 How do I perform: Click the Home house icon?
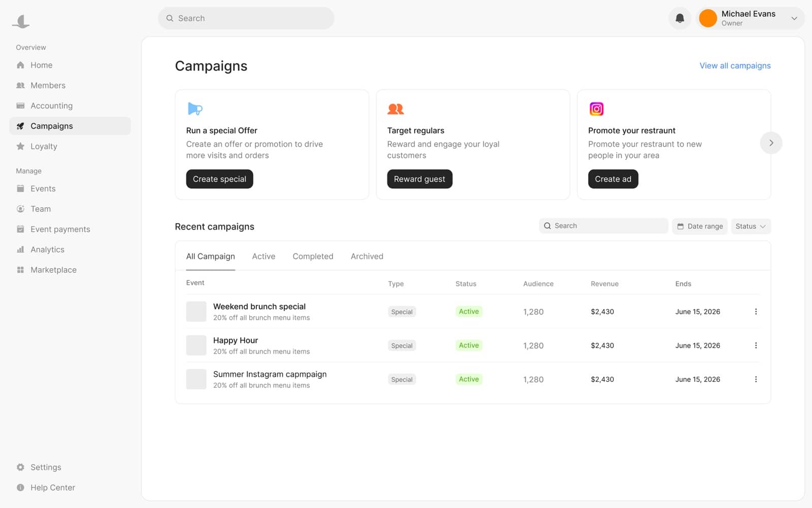(20, 65)
